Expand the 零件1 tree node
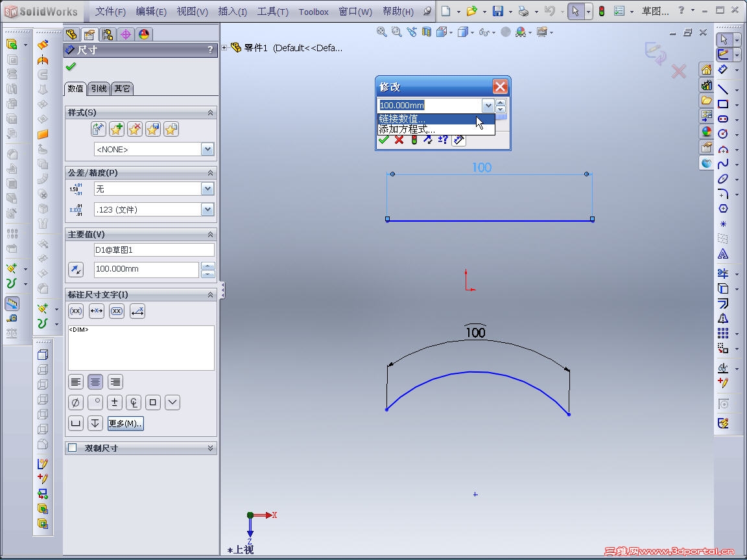Screen dimensions: 747x560 pyautogui.click(x=224, y=47)
